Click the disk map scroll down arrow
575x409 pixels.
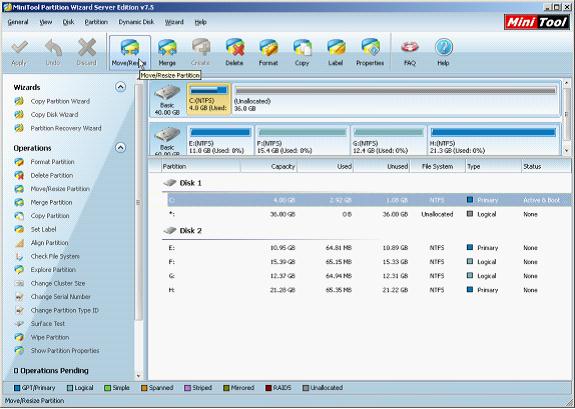(x=567, y=150)
